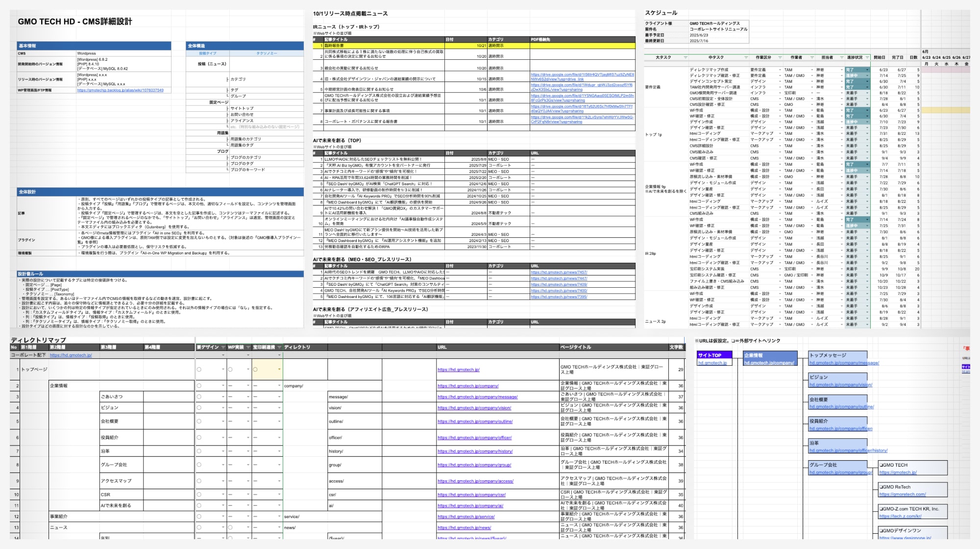The image size is (980, 549).
Task: Click filter icon on WP実装 column header
Action: pos(248,347)
